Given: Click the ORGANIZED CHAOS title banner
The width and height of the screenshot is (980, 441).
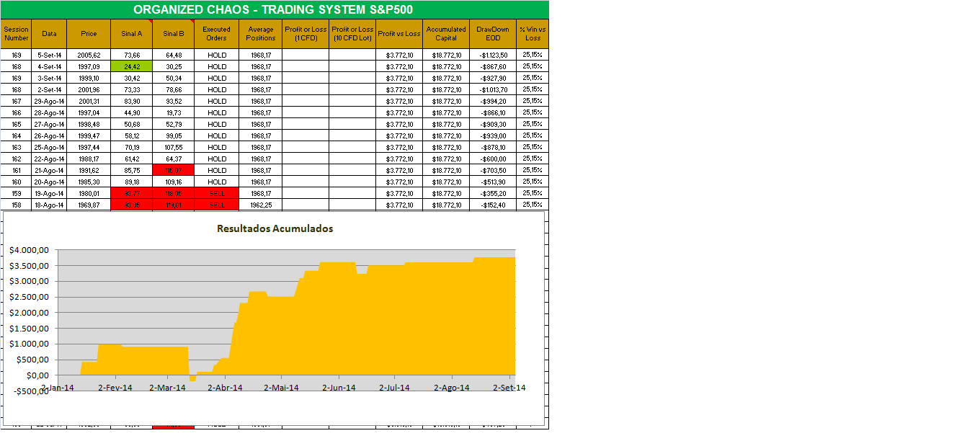Looking at the screenshot, I should click(x=274, y=9).
